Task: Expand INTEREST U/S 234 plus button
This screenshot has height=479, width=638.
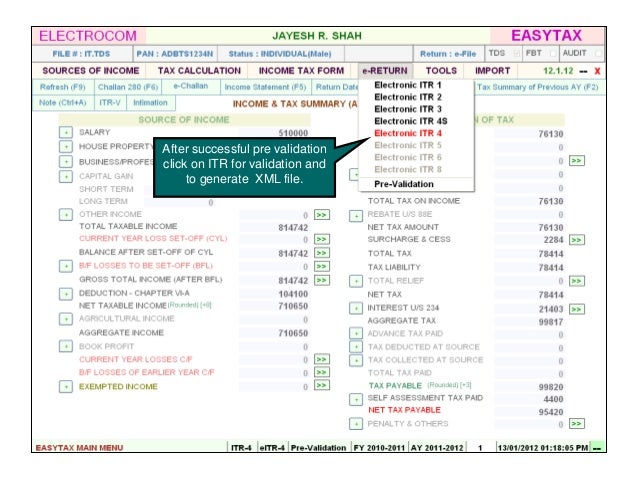Action: pyautogui.click(x=356, y=308)
